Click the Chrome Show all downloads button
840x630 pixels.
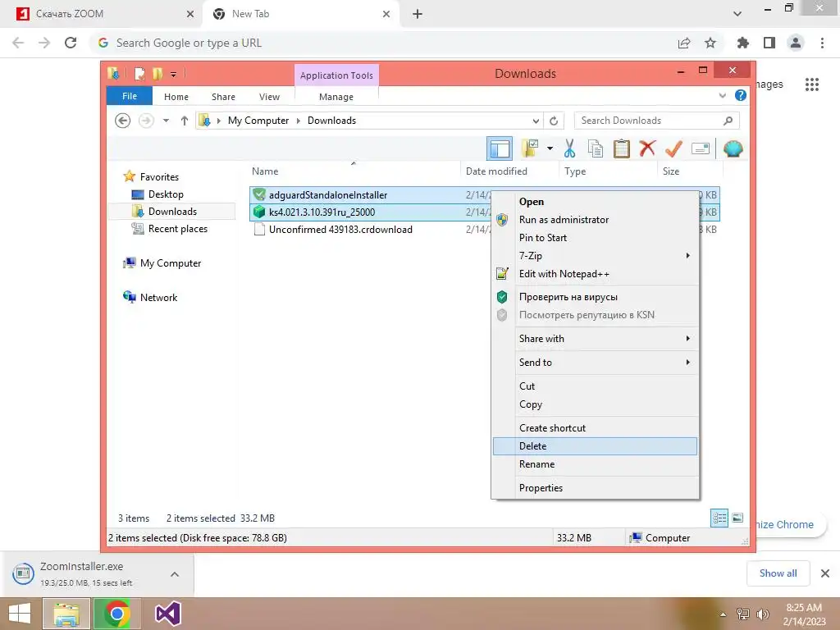tap(778, 573)
